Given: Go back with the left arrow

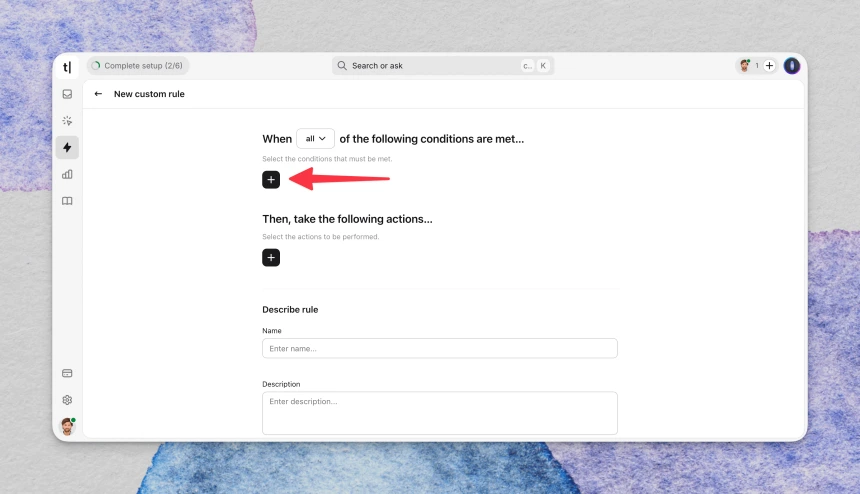Looking at the screenshot, I should coord(98,94).
